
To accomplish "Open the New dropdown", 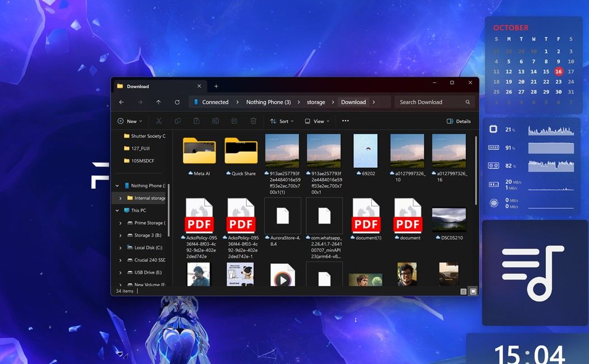I will [x=130, y=122].
